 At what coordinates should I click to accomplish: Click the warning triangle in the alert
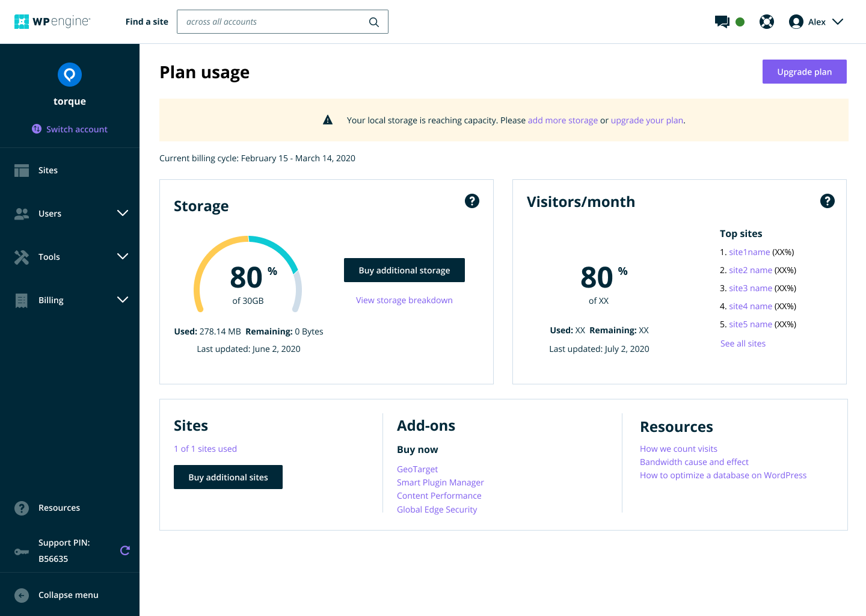coord(328,120)
